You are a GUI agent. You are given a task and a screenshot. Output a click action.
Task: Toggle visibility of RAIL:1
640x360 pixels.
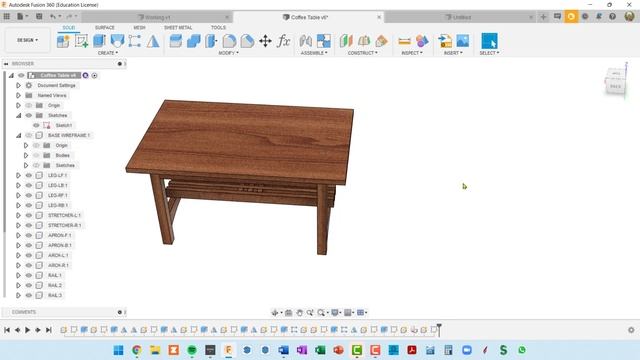point(29,275)
